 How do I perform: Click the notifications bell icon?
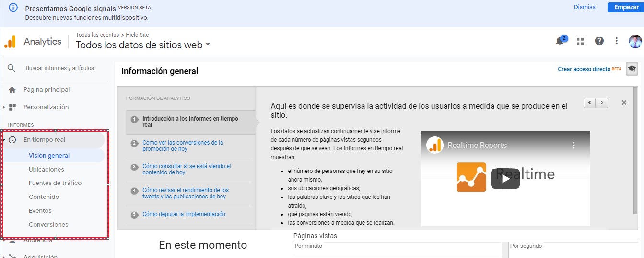click(x=560, y=41)
